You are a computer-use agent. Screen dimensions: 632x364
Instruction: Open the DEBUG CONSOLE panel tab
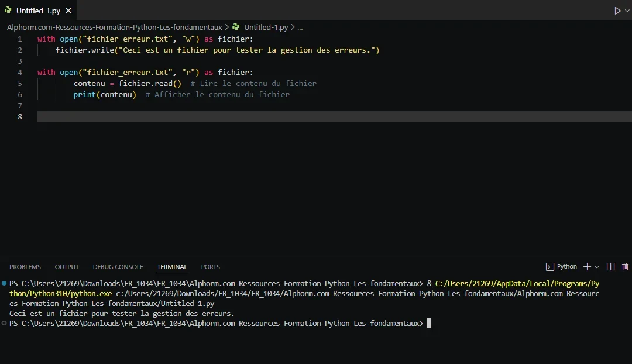(x=118, y=267)
